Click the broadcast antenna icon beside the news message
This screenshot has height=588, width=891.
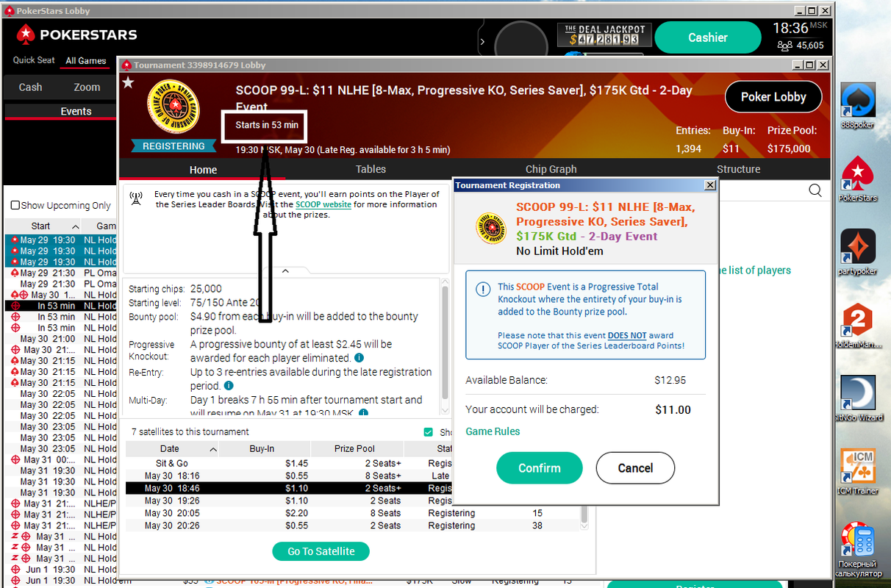[136, 198]
